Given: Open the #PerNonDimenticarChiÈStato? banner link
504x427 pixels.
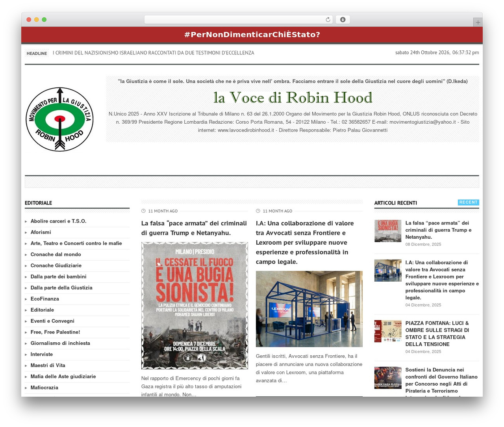Looking at the screenshot, I should click(x=252, y=35).
